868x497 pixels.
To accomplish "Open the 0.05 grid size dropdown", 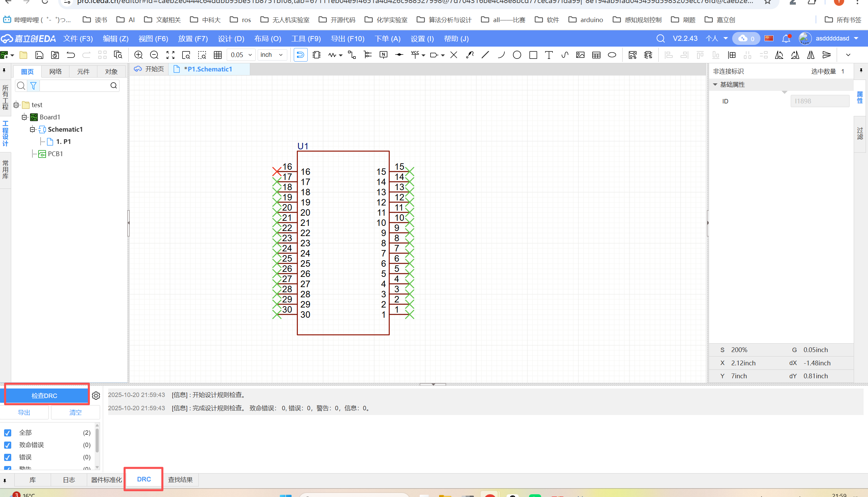I will pyautogui.click(x=241, y=55).
